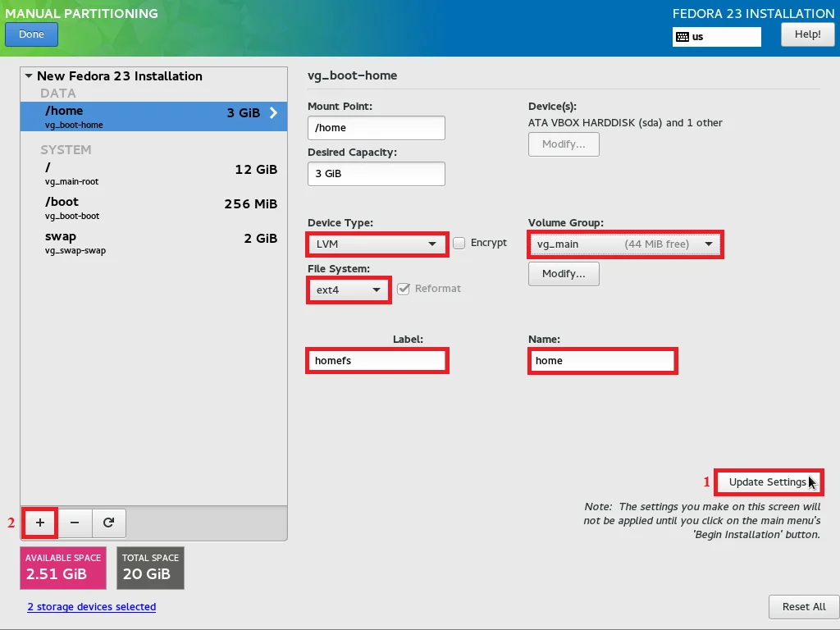
Task: Click the Done button
Action: pos(32,34)
